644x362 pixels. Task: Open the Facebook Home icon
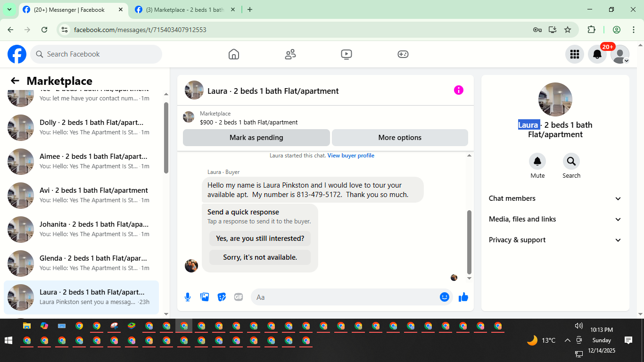tap(234, 54)
